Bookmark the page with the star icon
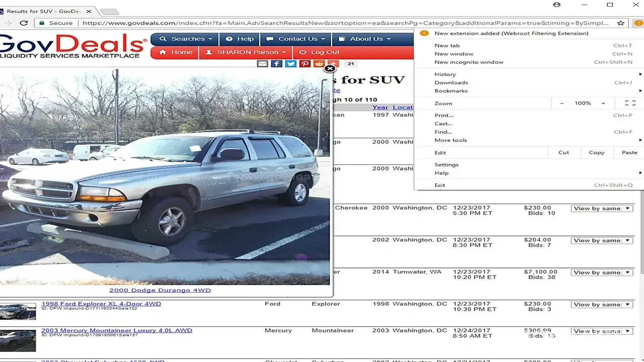This screenshot has width=644, height=362. pyautogui.click(x=621, y=23)
